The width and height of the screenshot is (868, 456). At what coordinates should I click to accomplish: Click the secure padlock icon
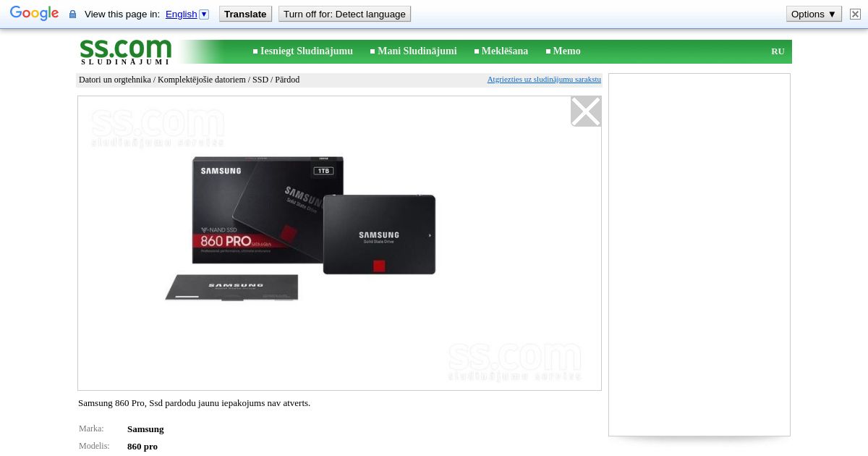point(72,14)
